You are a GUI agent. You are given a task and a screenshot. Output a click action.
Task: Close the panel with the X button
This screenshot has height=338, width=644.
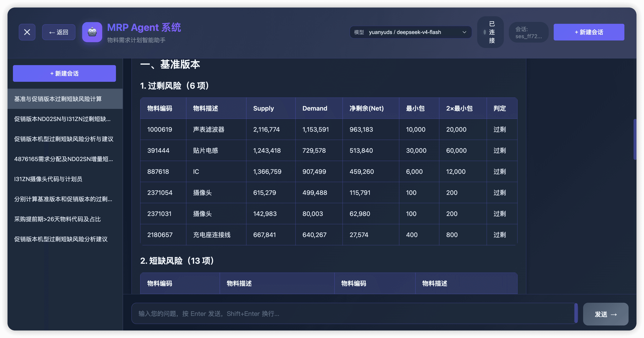[27, 32]
